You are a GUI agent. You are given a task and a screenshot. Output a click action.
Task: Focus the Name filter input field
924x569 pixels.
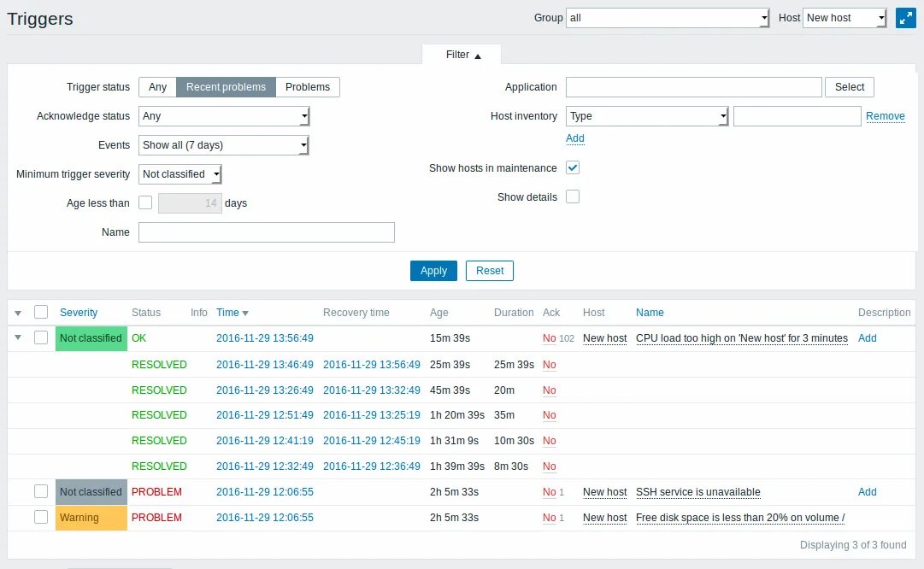[267, 232]
